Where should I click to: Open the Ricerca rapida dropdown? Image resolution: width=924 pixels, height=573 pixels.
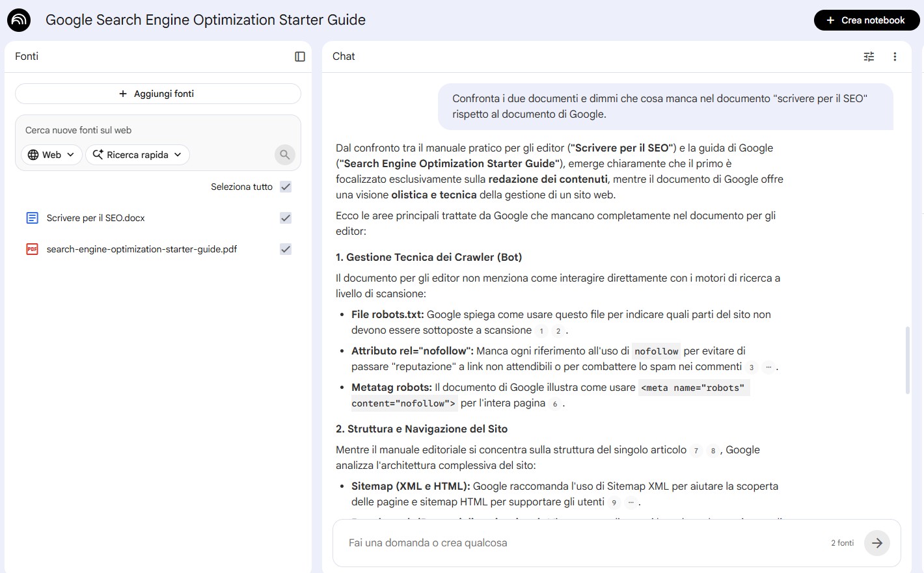137,155
